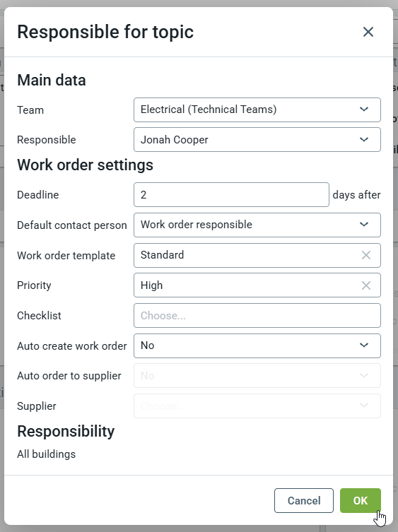Screen dimensions: 398x532
Task: Open the Jonah Cooper responsible selector
Action: click(x=257, y=139)
